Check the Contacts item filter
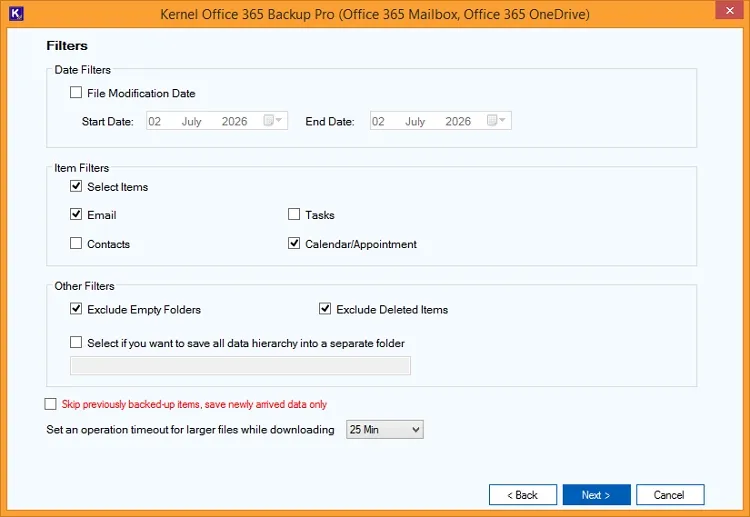 [x=76, y=243]
